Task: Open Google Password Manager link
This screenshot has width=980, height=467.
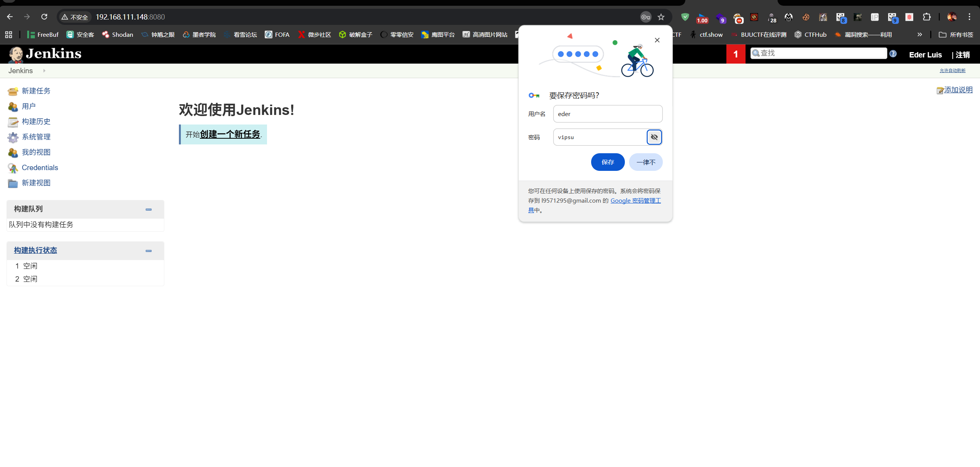Action: pyautogui.click(x=635, y=200)
